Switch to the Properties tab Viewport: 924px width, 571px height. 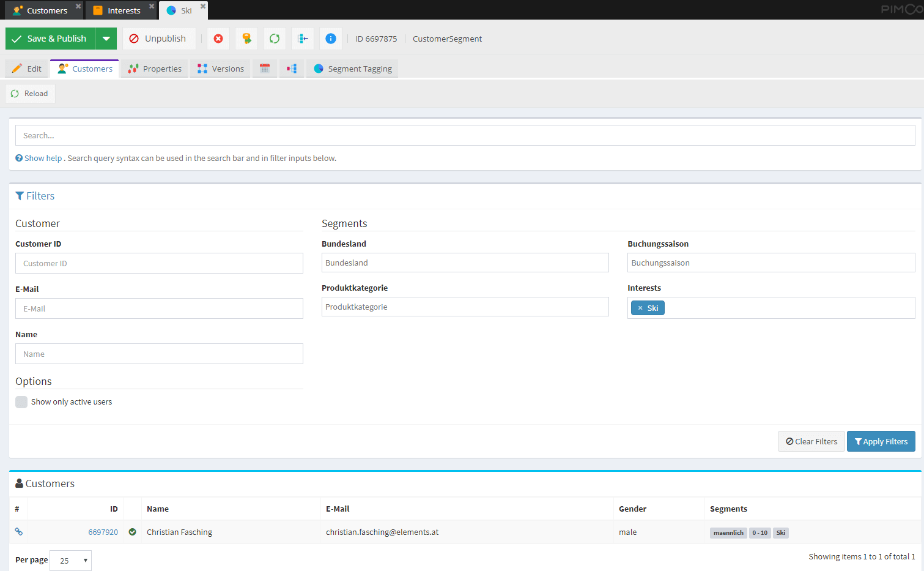(155, 69)
